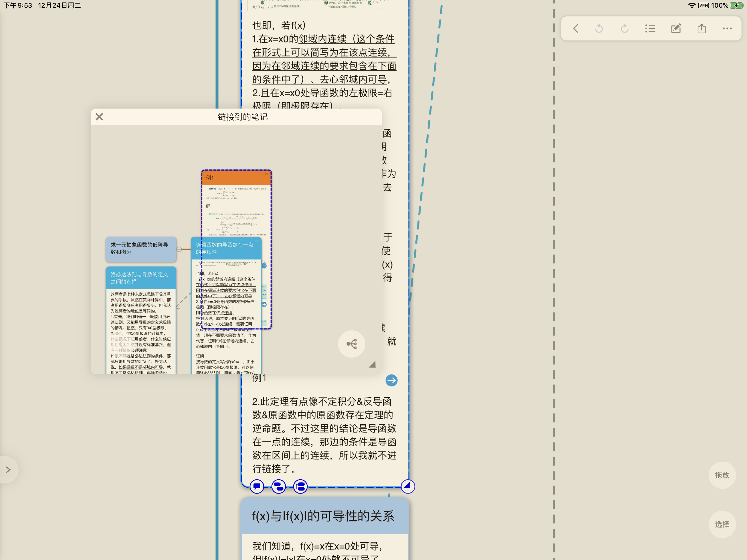
Task: Click the 也即，若f(x) line in main card
Action: pyautogui.click(x=279, y=25)
